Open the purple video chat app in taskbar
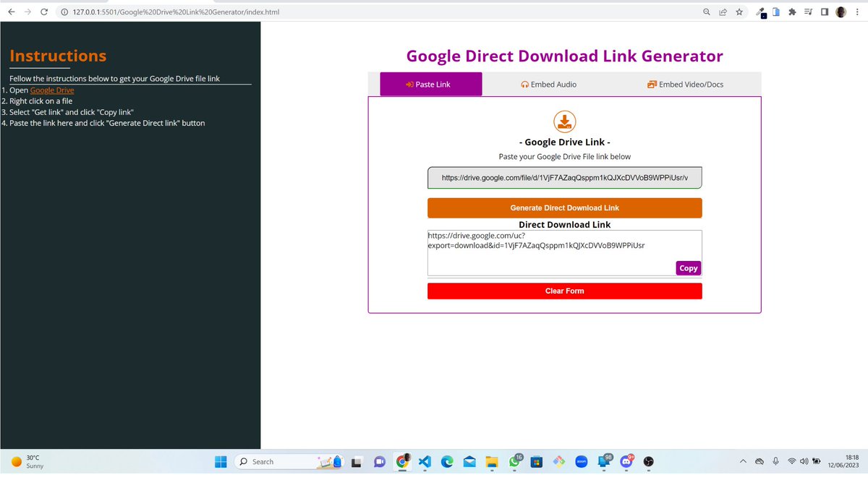868x488 pixels. click(x=379, y=462)
